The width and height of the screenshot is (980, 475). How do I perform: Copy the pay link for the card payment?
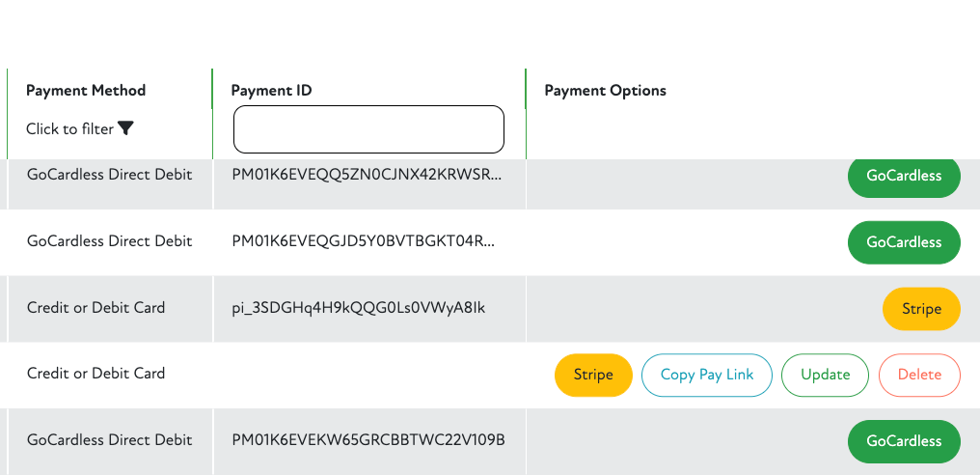click(707, 375)
